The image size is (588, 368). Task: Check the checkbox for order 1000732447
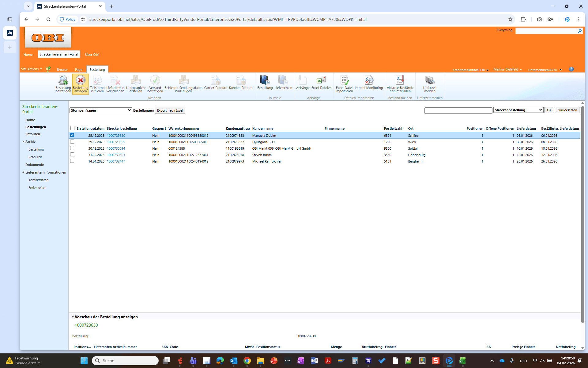pyautogui.click(x=72, y=161)
